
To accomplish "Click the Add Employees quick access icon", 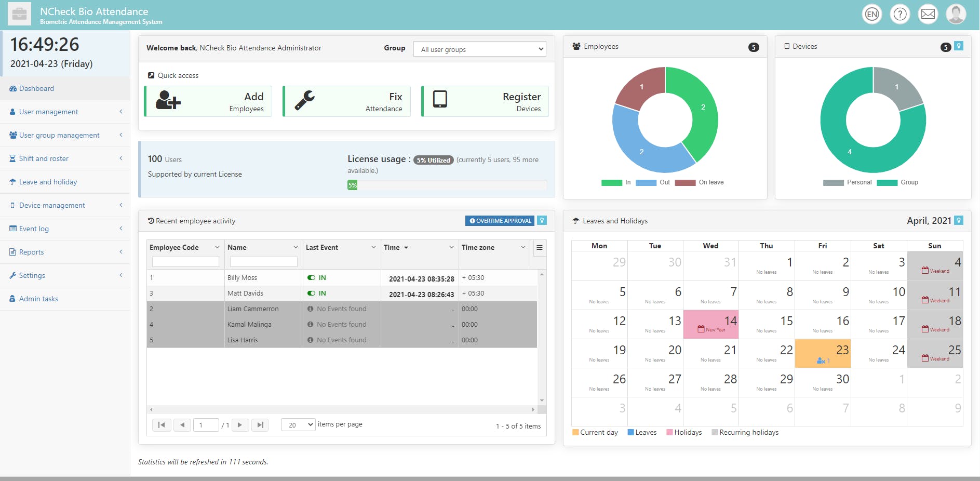I will coord(168,100).
